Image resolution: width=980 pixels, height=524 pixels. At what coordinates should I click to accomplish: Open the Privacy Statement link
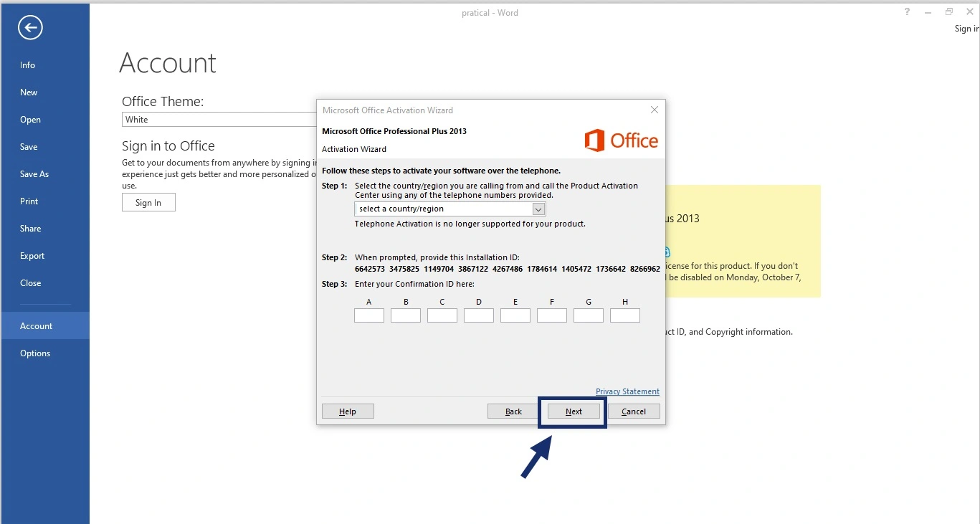coord(627,391)
